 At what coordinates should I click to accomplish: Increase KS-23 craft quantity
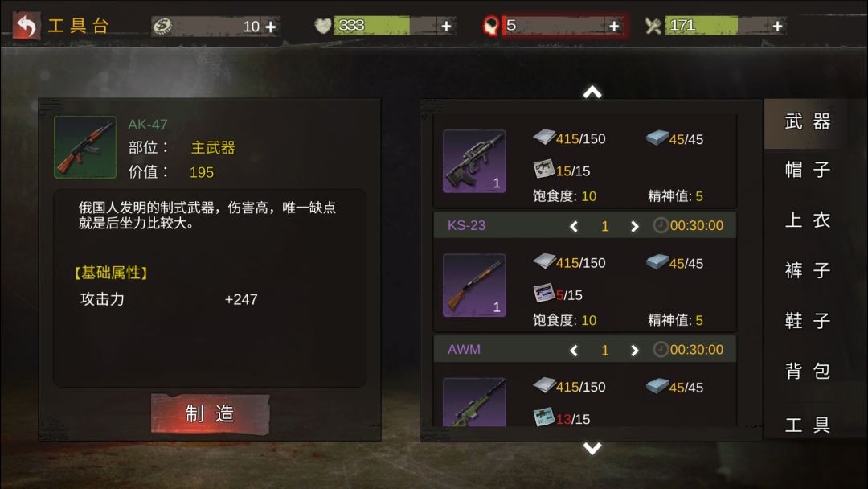[634, 226]
